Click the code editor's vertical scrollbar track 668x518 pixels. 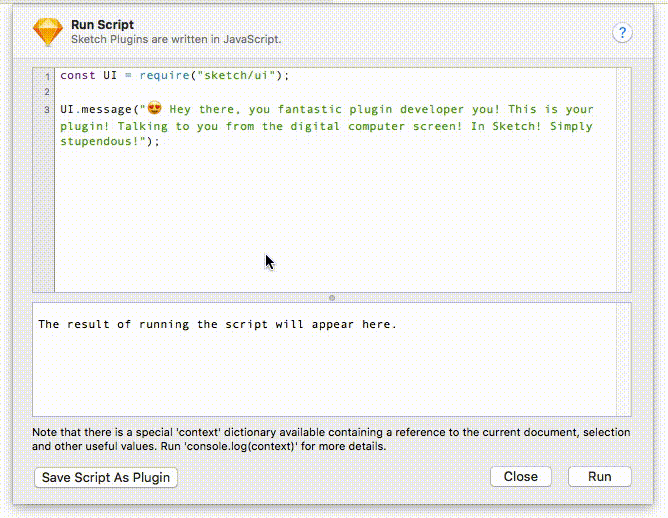pos(624,180)
